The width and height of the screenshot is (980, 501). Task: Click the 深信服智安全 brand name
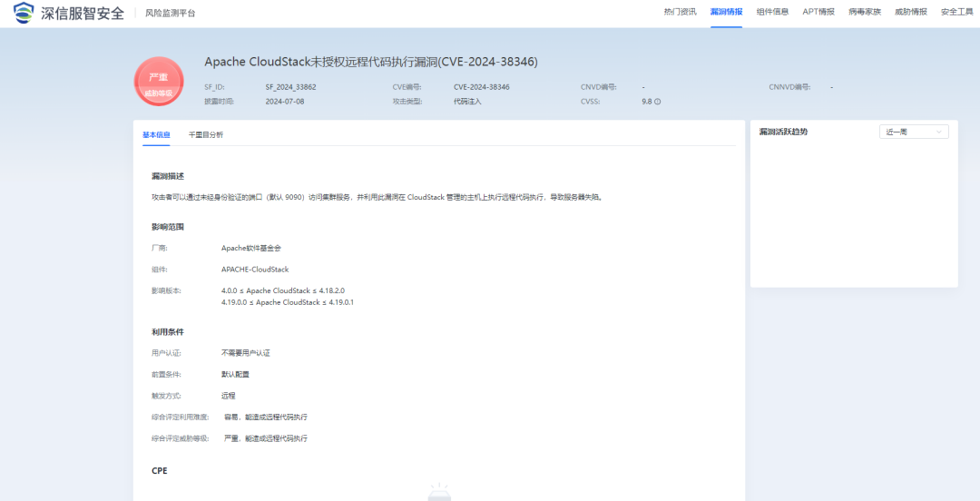pyautogui.click(x=83, y=13)
